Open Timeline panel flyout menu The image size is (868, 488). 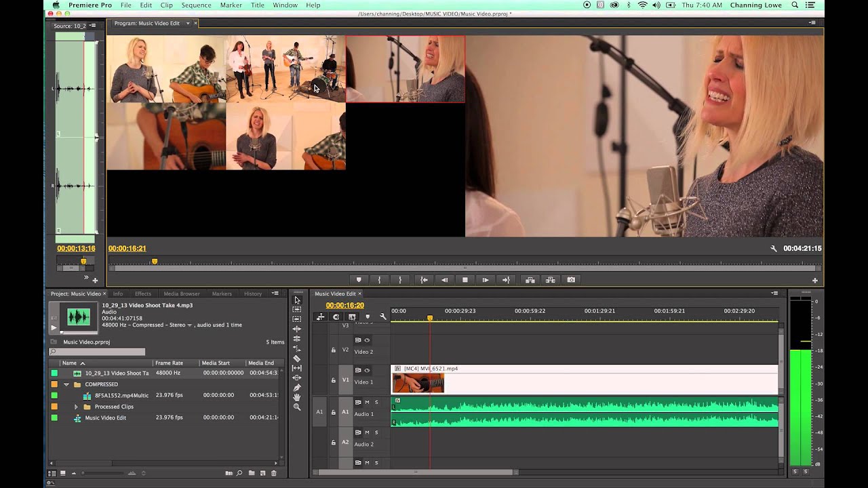(774, 293)
